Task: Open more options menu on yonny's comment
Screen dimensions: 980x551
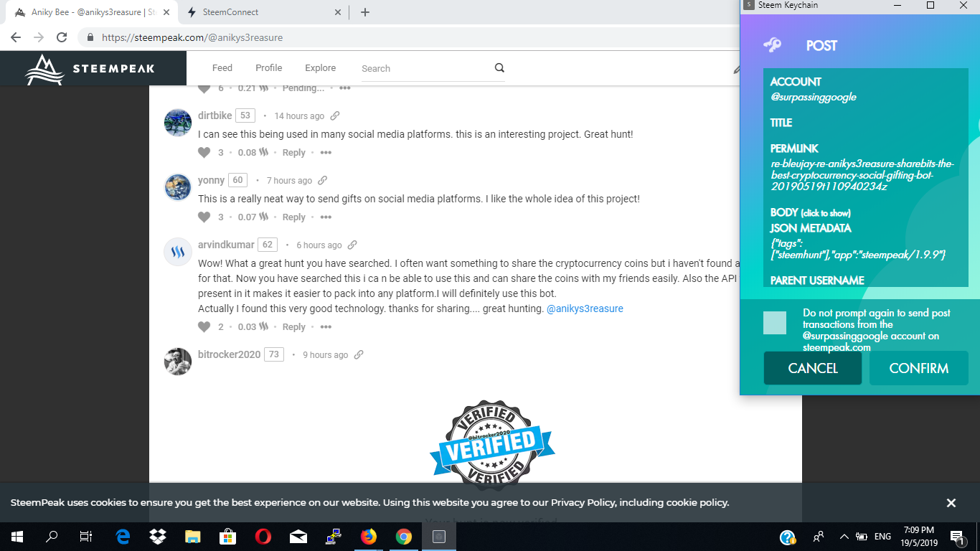Action: (326, 217)
